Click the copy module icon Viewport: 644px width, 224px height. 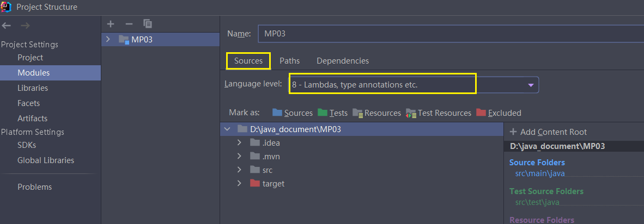click(148, 24)
